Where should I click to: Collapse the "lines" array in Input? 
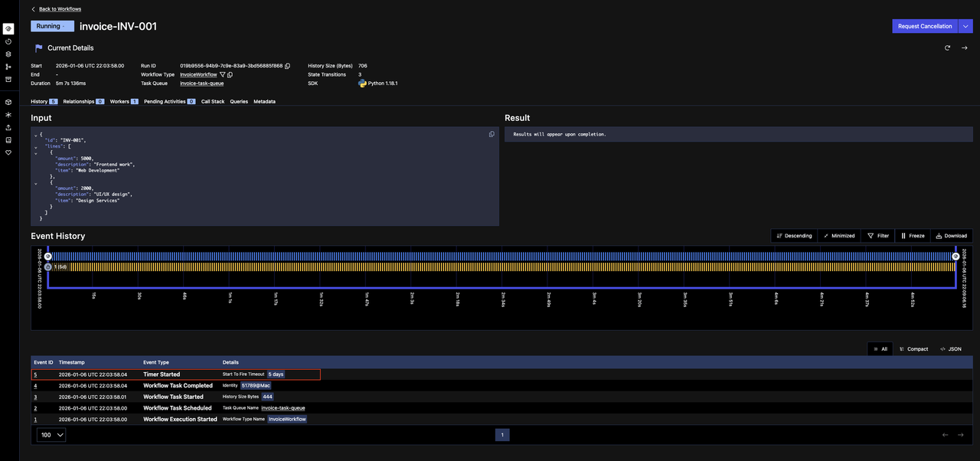36,146
